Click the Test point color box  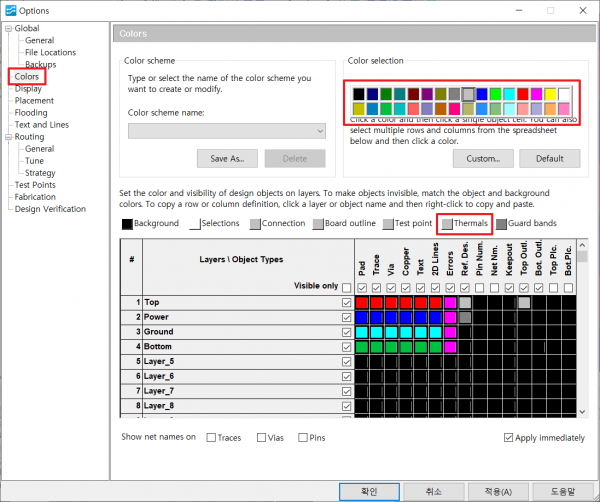point(388,224)
